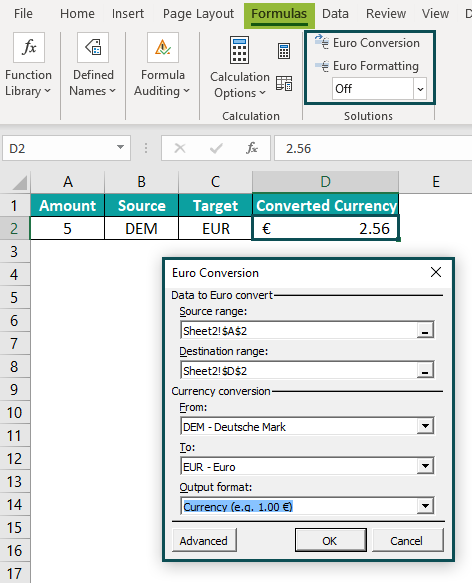The height and width of the screenshot is (583, 472).
Task: Click the Target header cell
Action: 215,205
